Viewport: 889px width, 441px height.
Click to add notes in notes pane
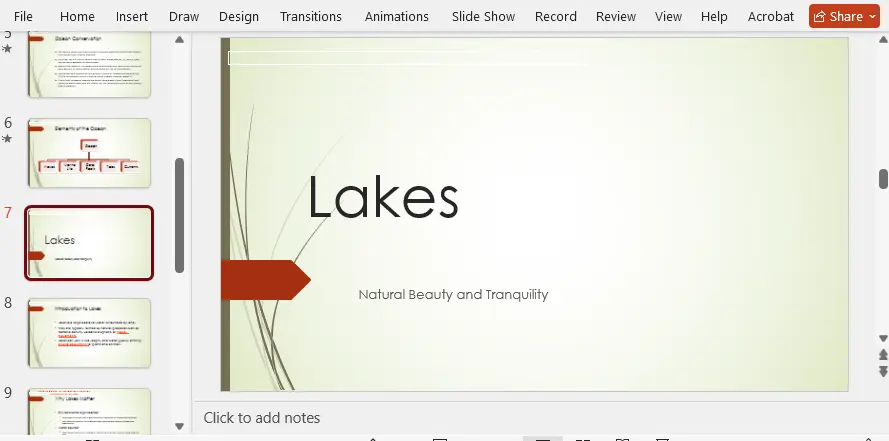click(x=262, y=418)
